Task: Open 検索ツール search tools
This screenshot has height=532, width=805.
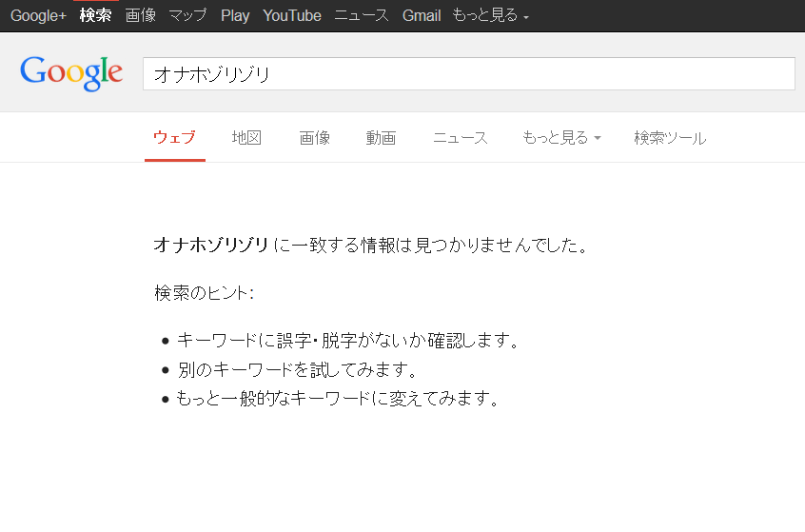Action: coord(670,138)
